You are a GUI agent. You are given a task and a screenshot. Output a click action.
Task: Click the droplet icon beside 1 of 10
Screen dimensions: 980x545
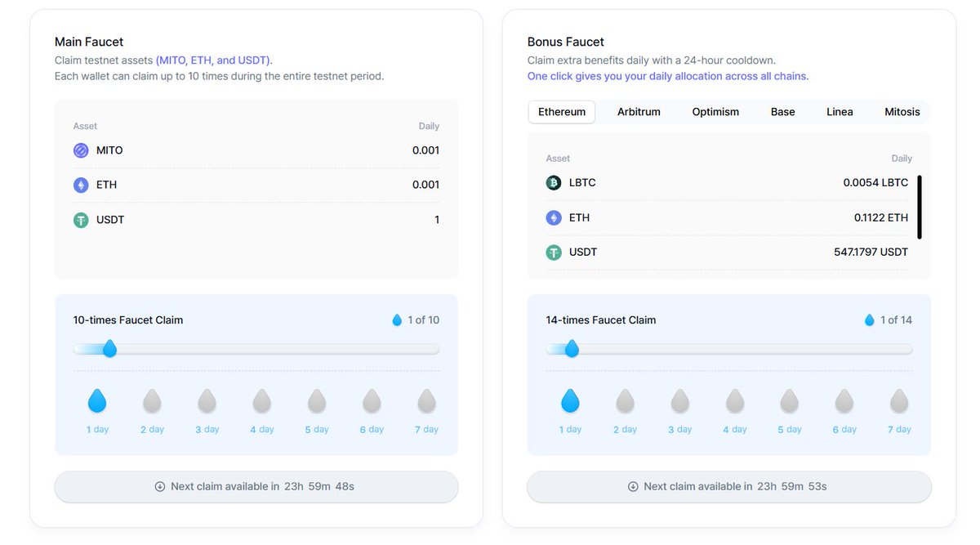coord(397,320)
